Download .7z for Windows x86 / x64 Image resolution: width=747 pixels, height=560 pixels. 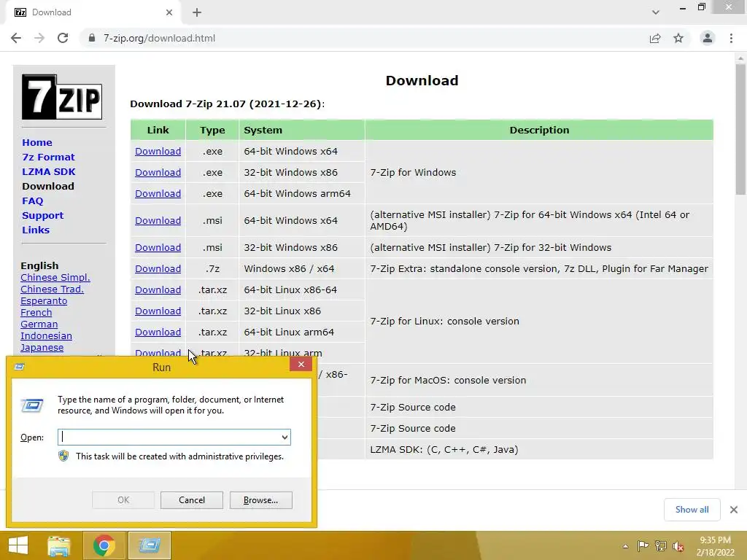pos(158,268)
